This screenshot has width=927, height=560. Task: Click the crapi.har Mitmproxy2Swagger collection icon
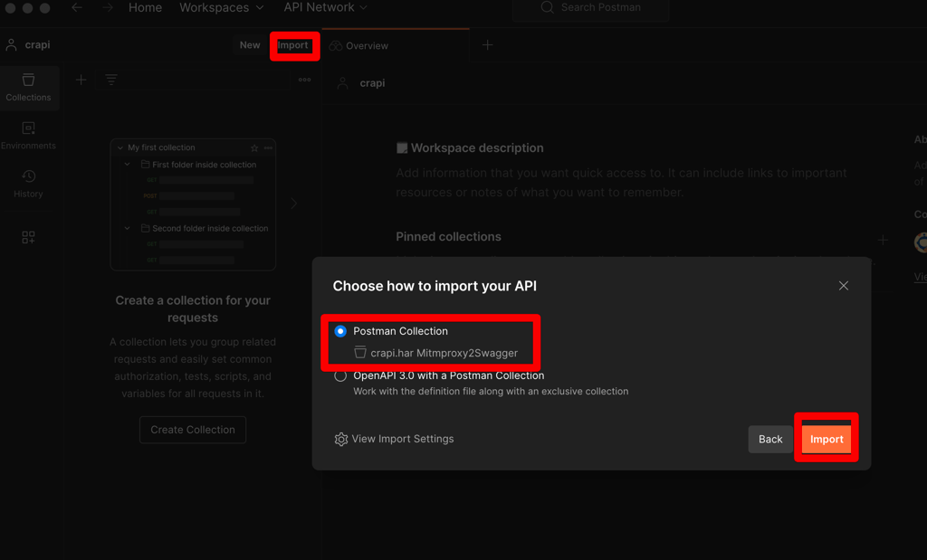click(x=360, y=353)
